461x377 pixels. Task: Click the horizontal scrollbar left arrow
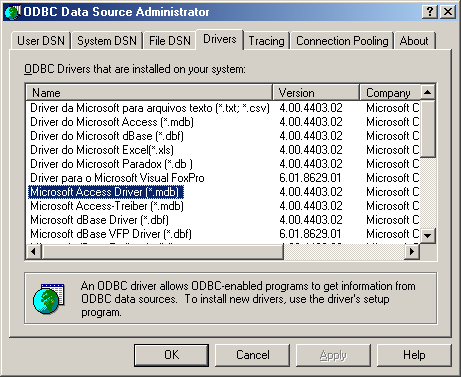(34, 251)
